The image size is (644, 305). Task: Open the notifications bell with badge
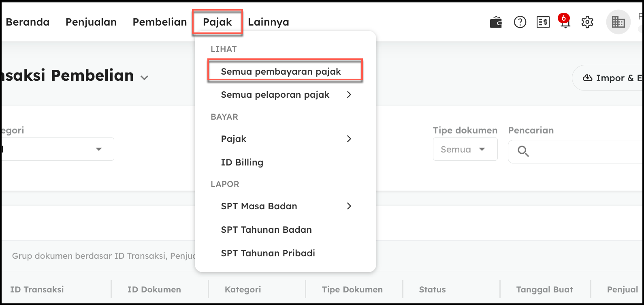[x=565, y=22]
